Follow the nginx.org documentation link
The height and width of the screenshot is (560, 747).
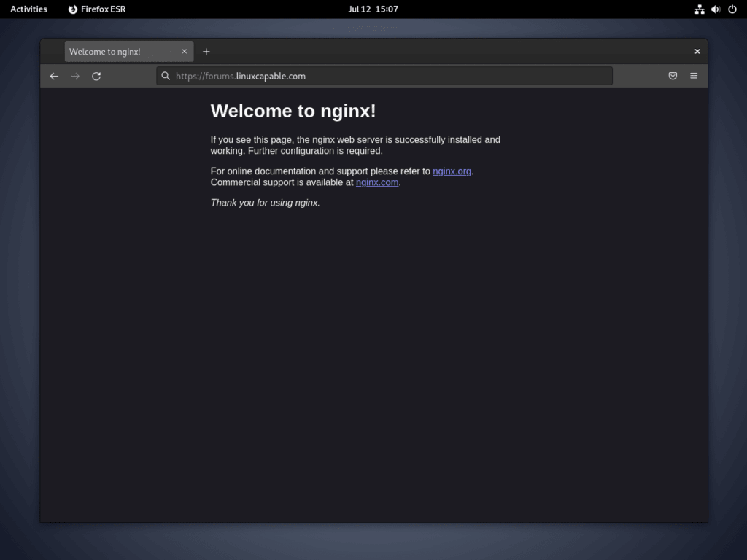coord(452,171)
